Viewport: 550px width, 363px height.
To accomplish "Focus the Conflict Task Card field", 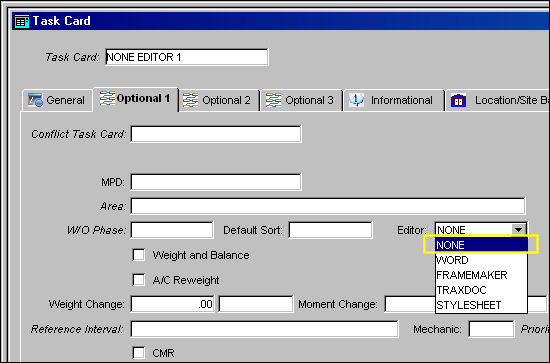I will [216, 134].
